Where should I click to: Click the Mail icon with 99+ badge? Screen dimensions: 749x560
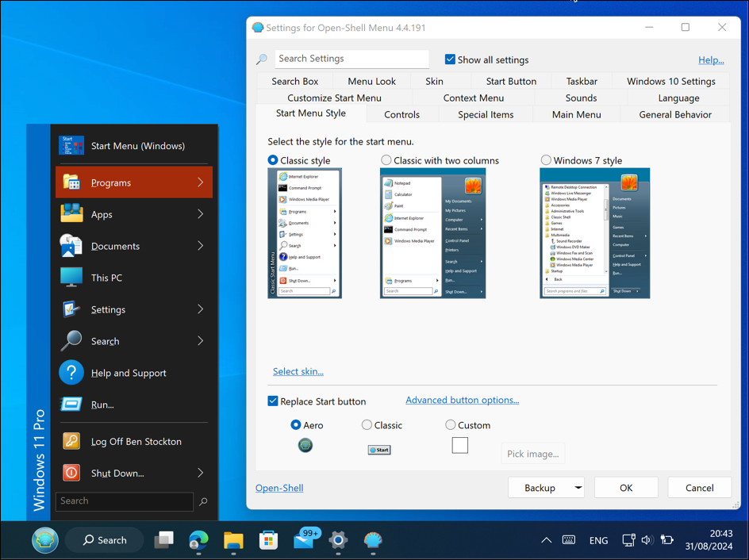[304, 540]
